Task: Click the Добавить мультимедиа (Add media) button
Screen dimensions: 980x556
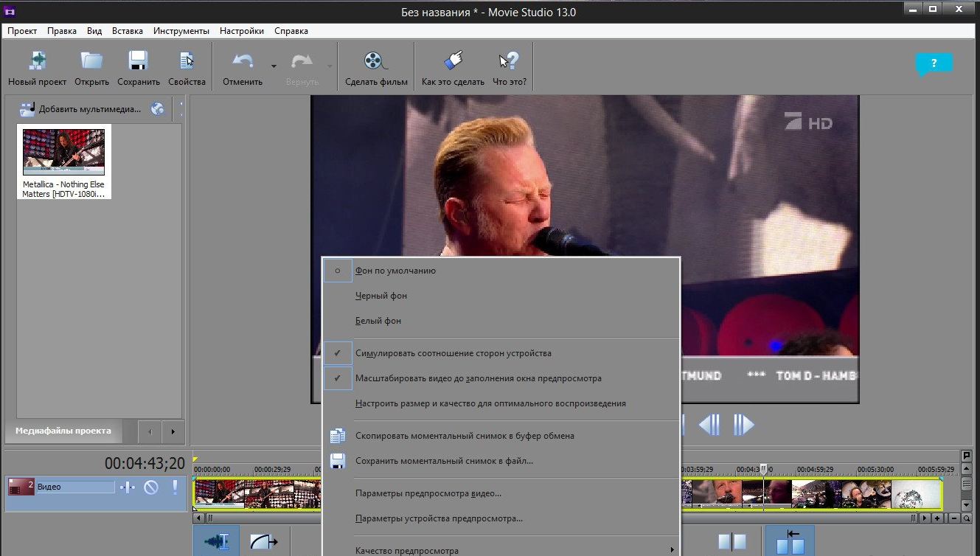Action: (x=80, y=109)
